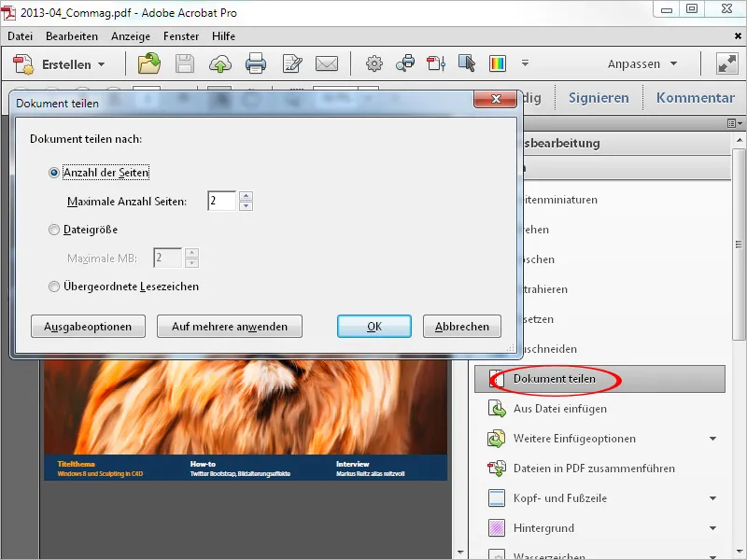
Task: Open a file with the folder icon
Action: [x=149, y=63]
